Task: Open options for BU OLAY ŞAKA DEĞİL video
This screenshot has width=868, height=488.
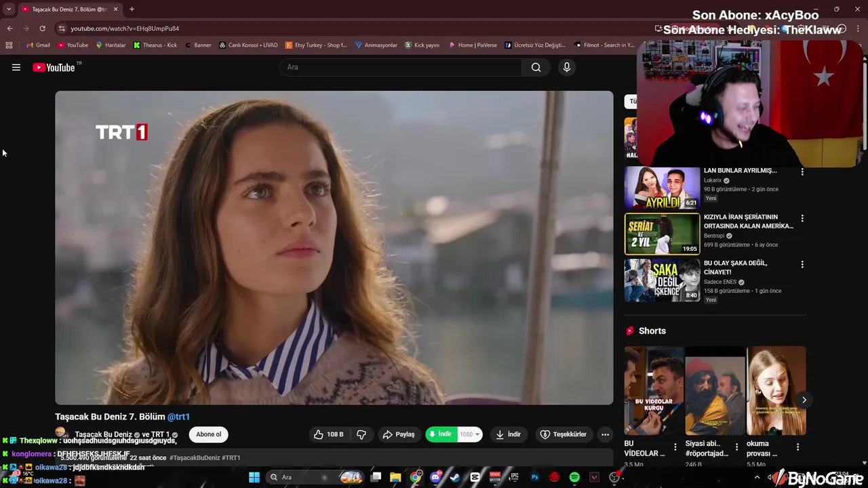Action: (x=802, y=264)
